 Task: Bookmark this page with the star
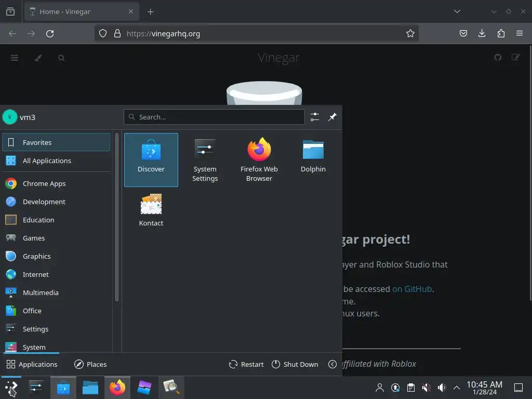[x=410, y=33]
